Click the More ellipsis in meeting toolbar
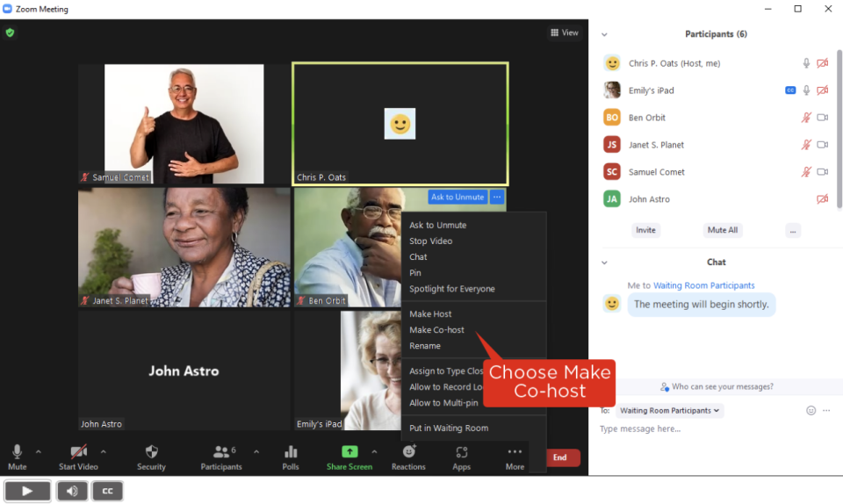Viewport: 843px width, 504px height. click(x=515, y=452)
